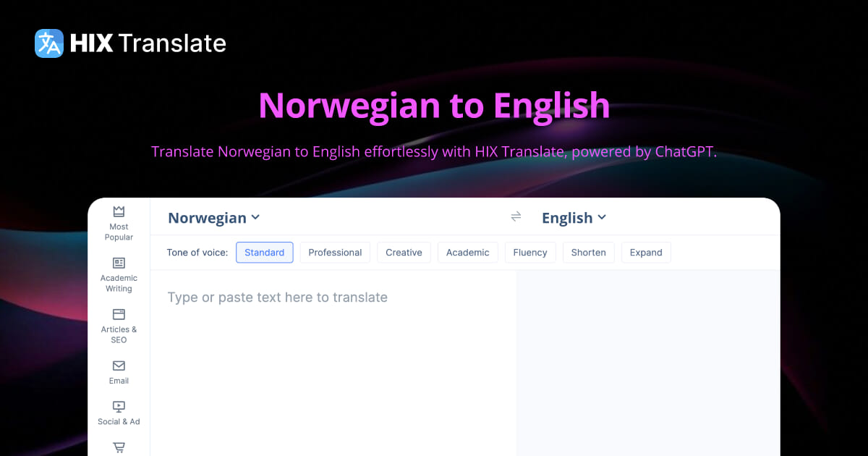Pick the Academic tone of voice
Screen dimensions: 868x456
(467, 253)
